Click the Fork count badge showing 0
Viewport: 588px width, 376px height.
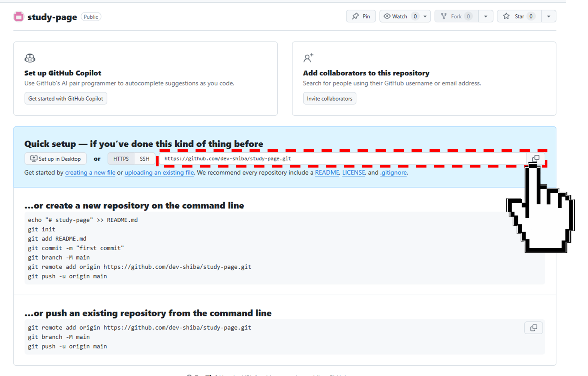[468, 16]
